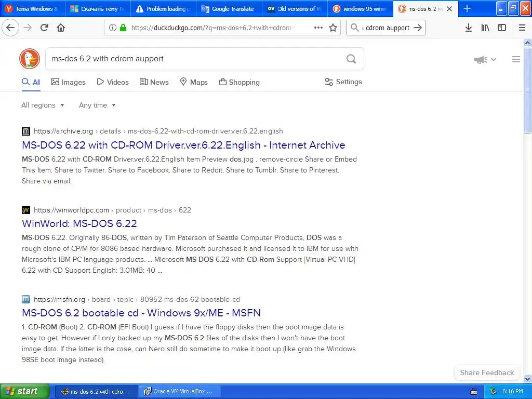Switch to Oracle VM VirtualBox taskbar window
This screenshot has height=399, width=532.
[179, 392]
